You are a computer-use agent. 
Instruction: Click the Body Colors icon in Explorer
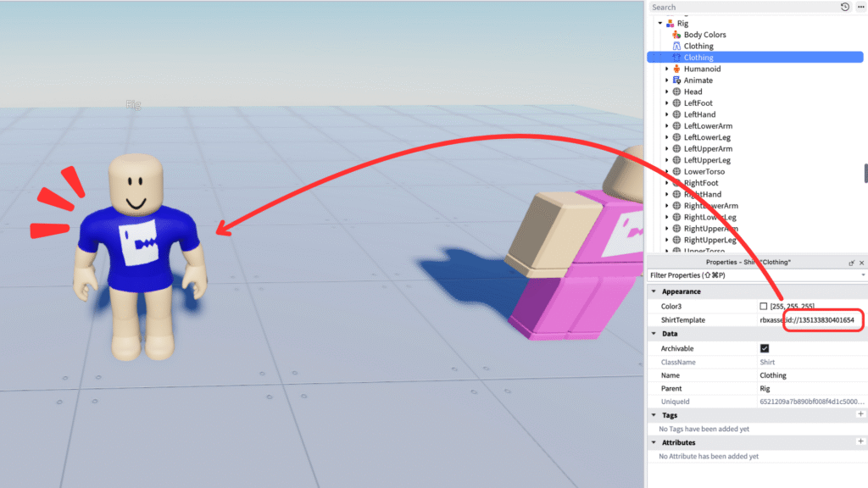676,35
